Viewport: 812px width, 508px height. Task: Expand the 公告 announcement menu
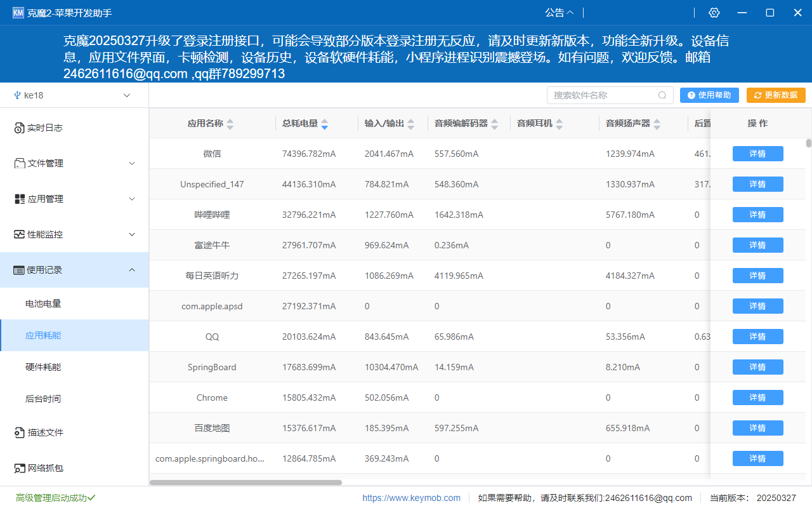(x=559, y=13)
